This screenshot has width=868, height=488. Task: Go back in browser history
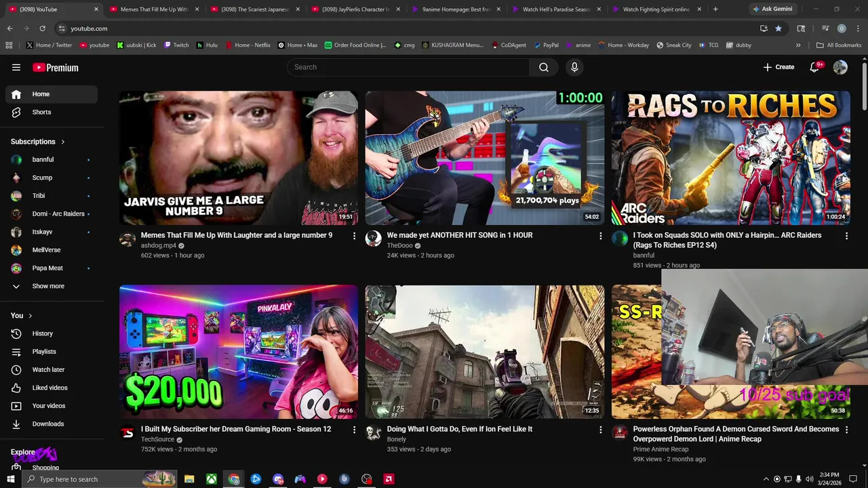9,28
